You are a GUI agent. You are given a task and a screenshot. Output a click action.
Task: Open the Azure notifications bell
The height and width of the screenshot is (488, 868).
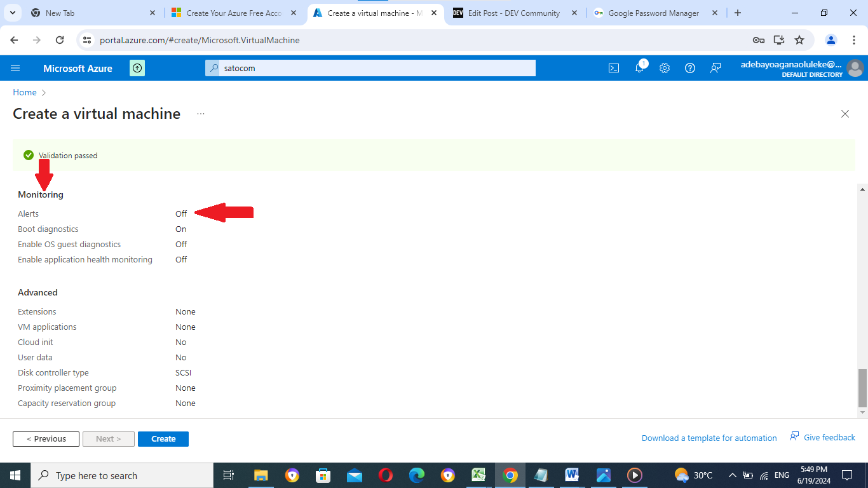640,67
